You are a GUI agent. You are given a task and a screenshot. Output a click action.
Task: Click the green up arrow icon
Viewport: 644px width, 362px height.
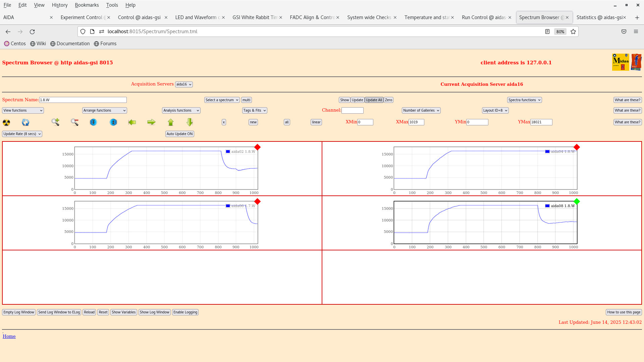tap(171, 122)
